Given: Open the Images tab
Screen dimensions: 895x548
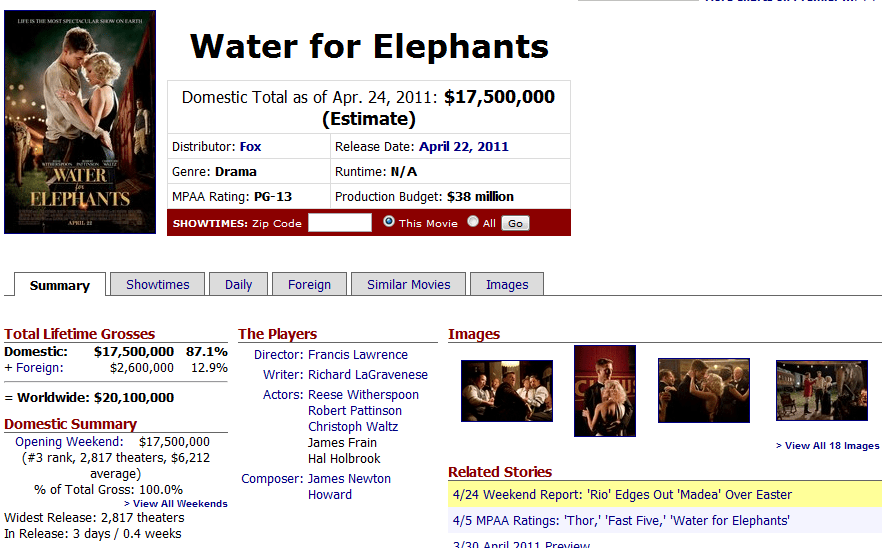Looking at the screenshot, I should 507,284.
